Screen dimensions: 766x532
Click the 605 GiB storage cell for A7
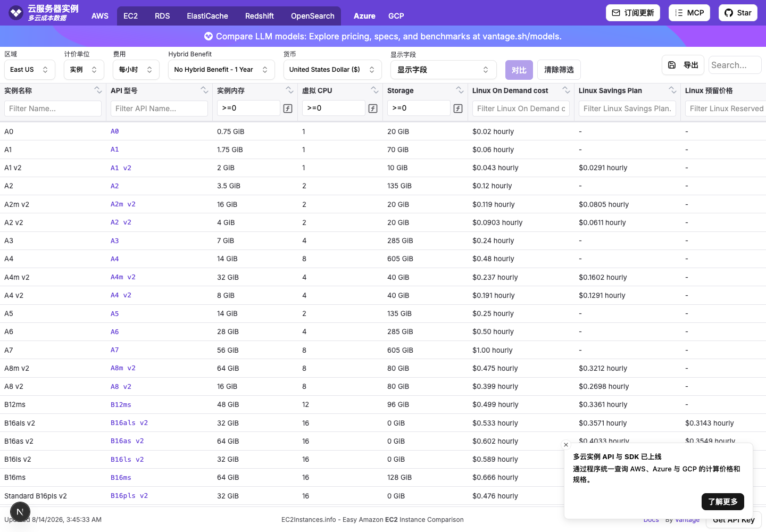(400, 350)
